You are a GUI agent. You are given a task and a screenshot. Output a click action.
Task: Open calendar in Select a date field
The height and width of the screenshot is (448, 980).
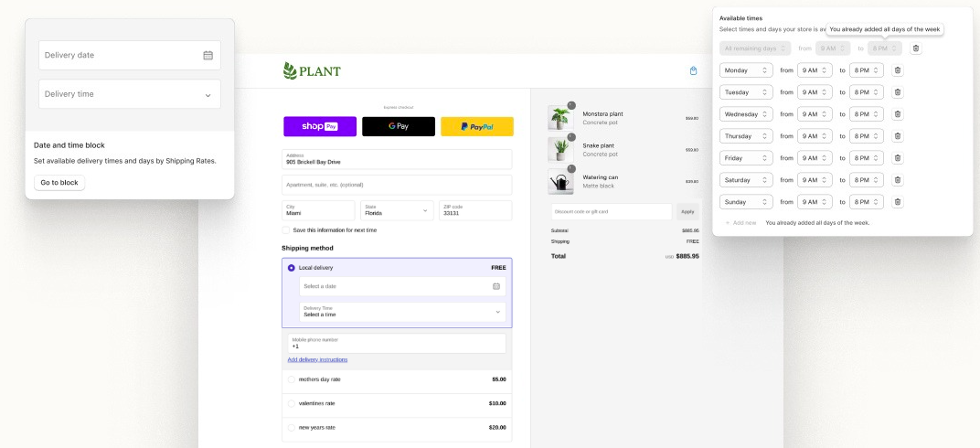(x=496, y=286)
